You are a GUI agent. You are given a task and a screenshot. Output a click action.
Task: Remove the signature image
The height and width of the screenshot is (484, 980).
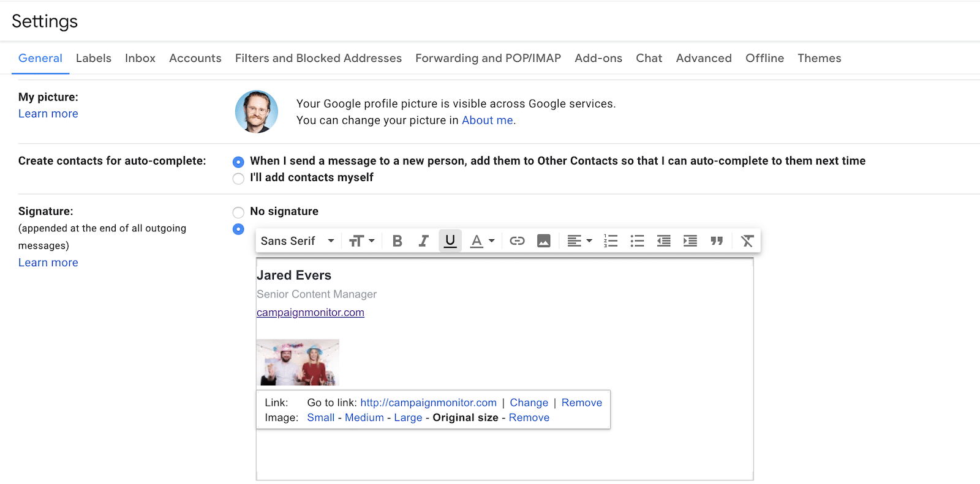(529, 417)
